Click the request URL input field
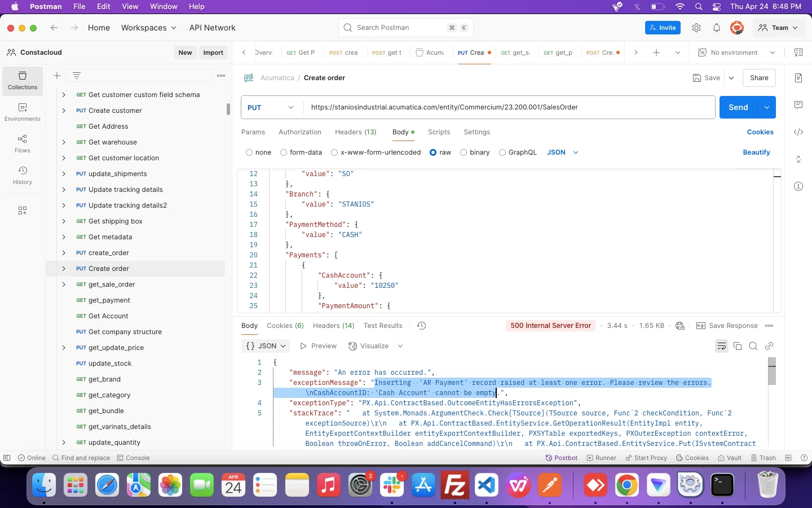812x508 pixels. click(510, 107)
